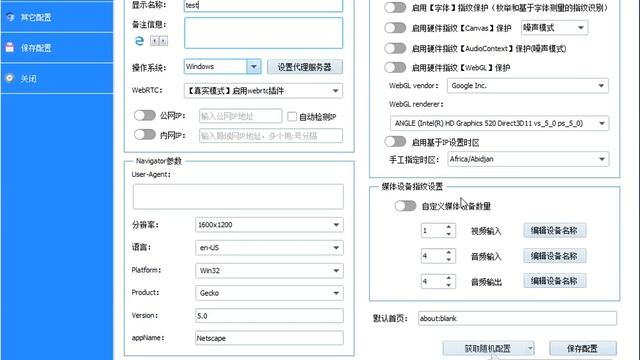The width and height of the screenshot is (640, 360).
Task: Open the 语言 en-US dropdown
Action: tap(269, 247)
